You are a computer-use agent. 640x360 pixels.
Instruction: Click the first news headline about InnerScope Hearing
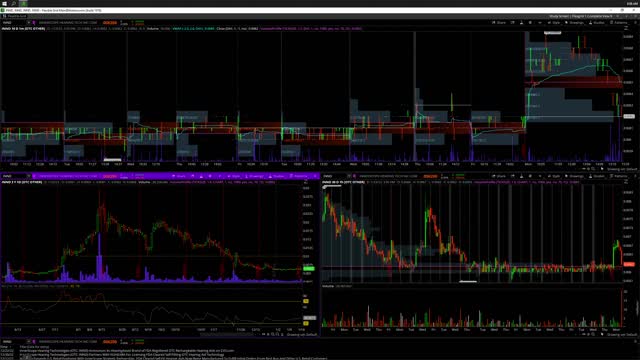127,350
